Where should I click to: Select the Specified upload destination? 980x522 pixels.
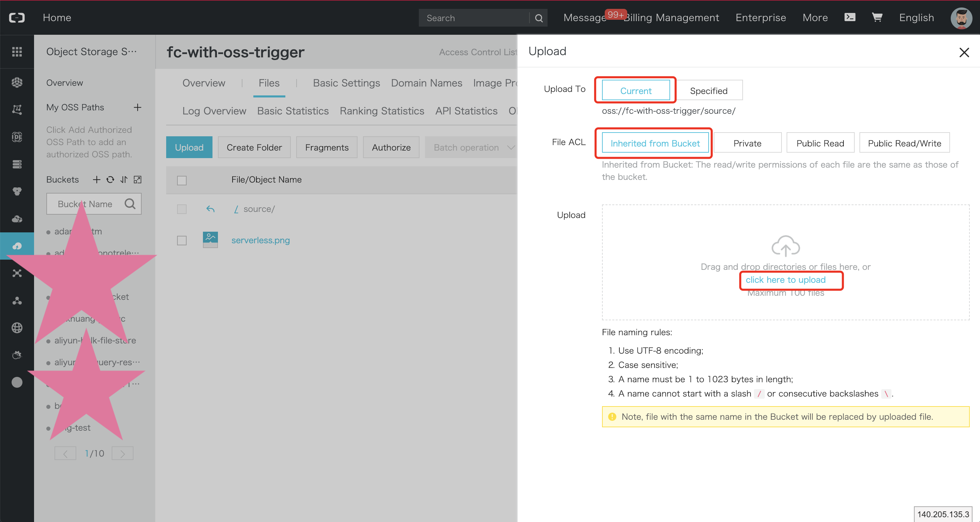point(708,91)
